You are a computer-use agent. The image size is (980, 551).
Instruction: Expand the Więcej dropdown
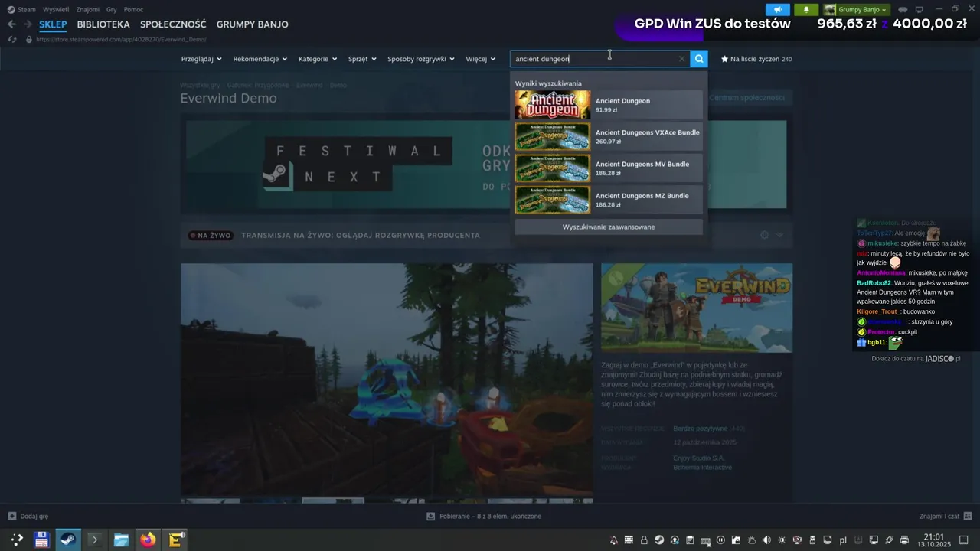(481, 59)
